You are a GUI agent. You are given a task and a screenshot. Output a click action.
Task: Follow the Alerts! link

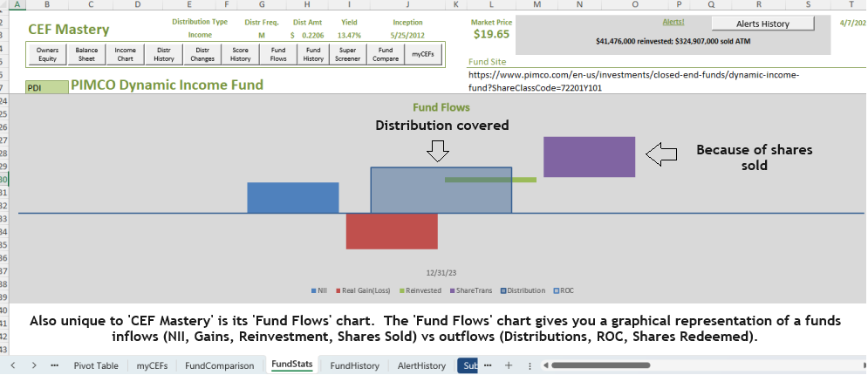[673, 22]
